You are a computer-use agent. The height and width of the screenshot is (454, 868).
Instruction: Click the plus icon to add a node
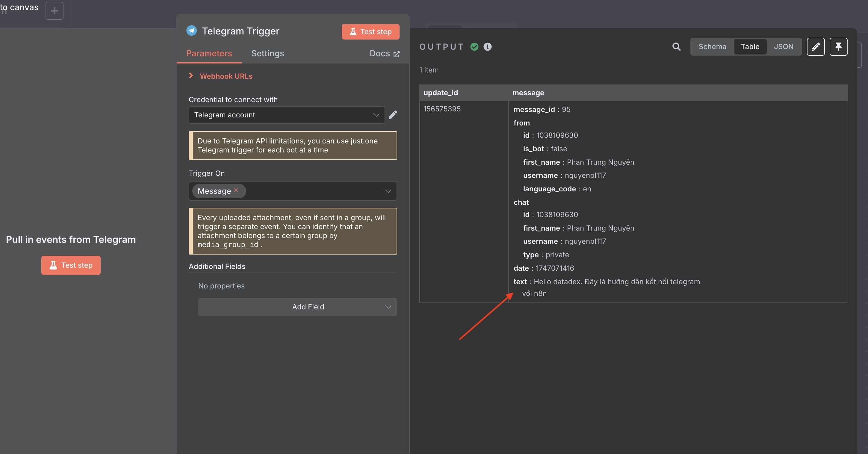click(x=54, y=11)
